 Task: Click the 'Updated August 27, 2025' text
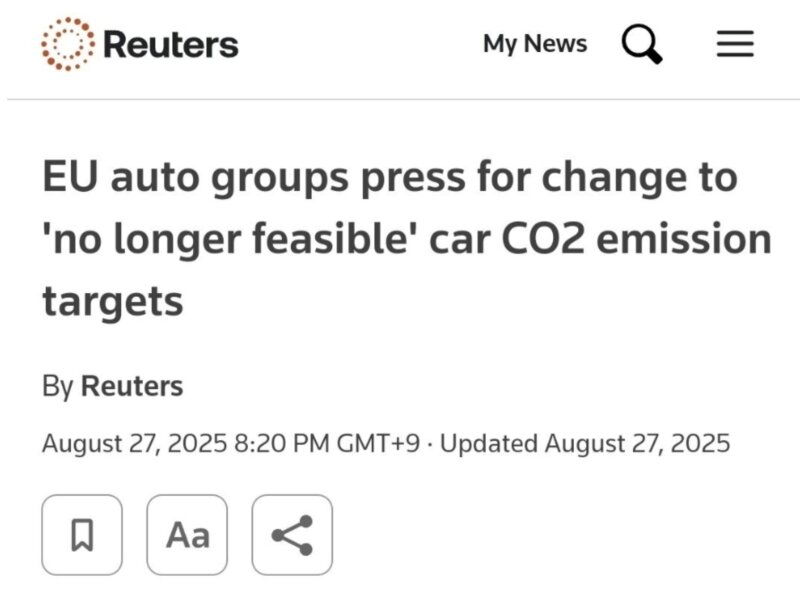click(x=585, y=443)
